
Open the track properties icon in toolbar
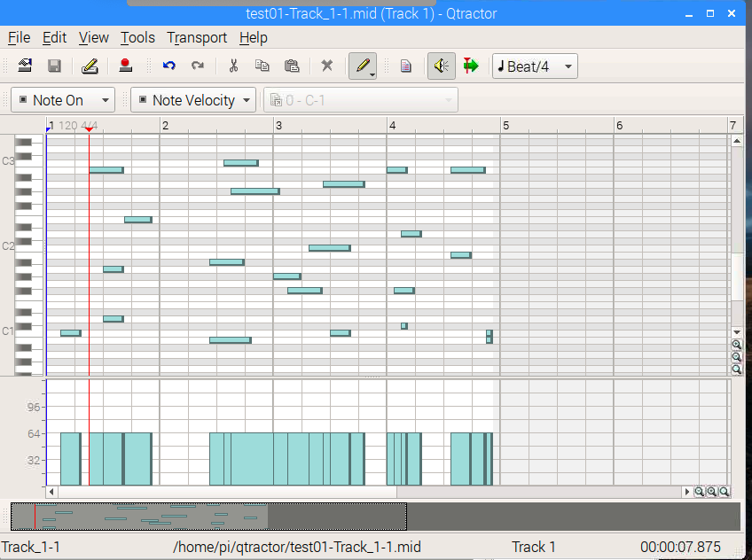[25, 66]
